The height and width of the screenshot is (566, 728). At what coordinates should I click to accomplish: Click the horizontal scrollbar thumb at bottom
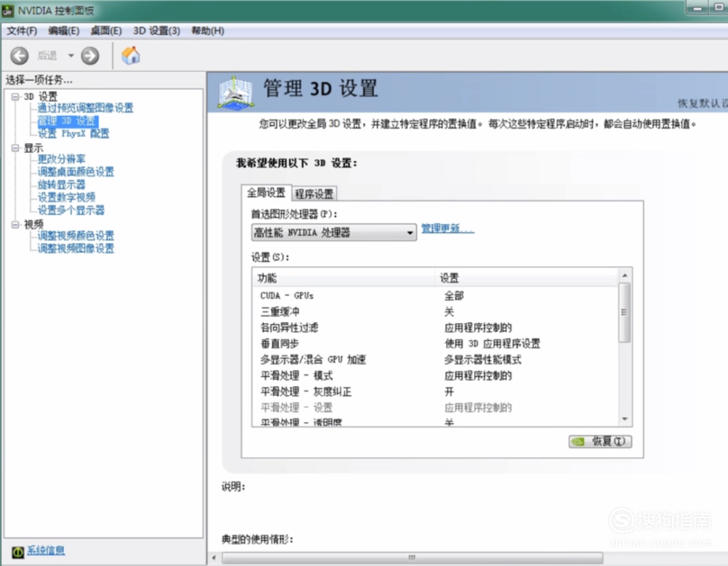pos(413,558)
